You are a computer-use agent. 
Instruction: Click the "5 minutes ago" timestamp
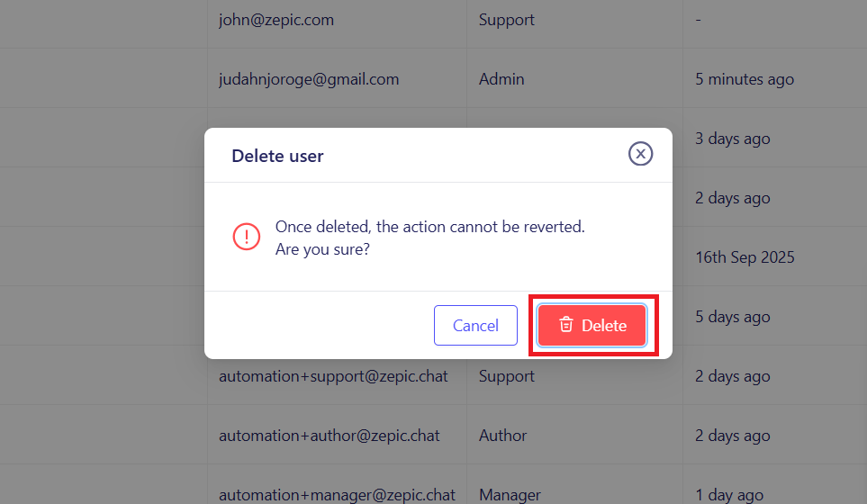click(x=745, y=79)
